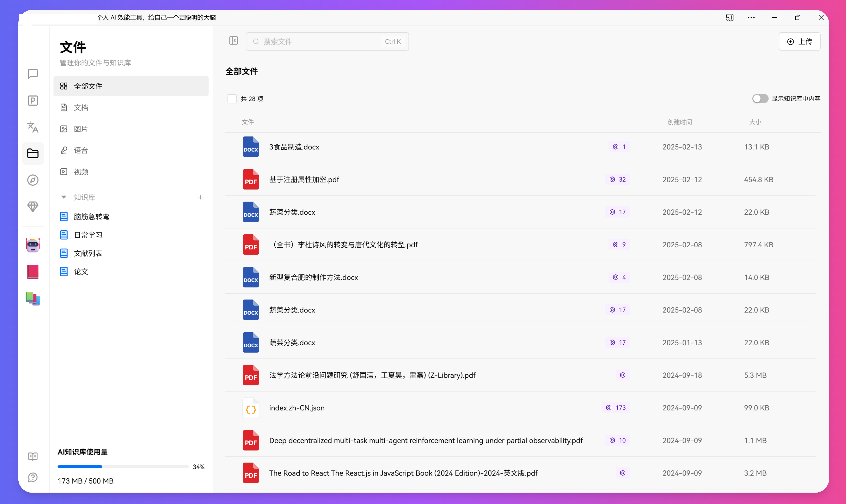Collapse the 知识库 section arrow
The height and width of the screenshot is (504, 846).
tap(64, 197)
